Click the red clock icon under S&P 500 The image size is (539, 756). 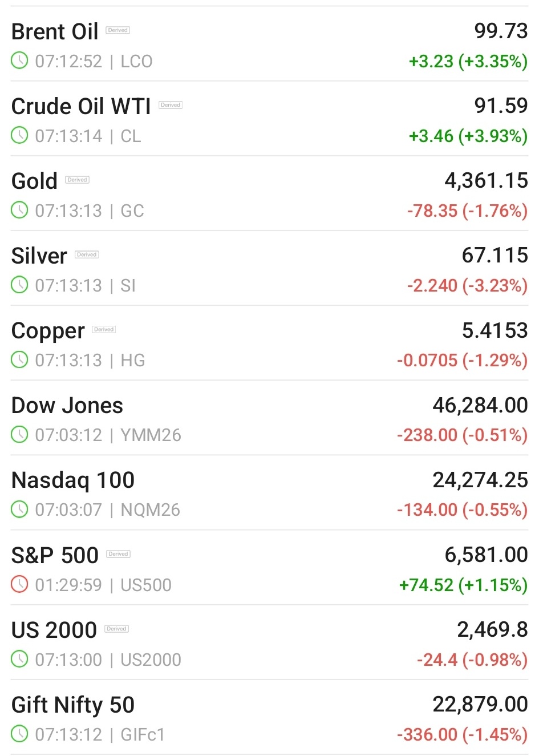pos(19,584)
